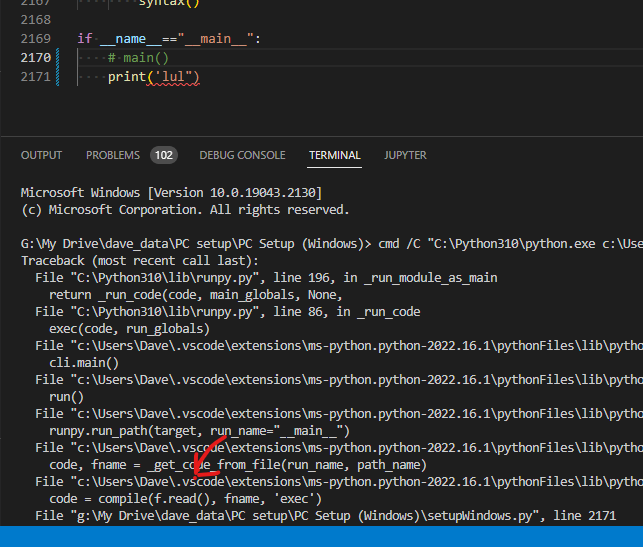
Task: Open the OUTPUT panel tab
Action: tap(41, 155)
